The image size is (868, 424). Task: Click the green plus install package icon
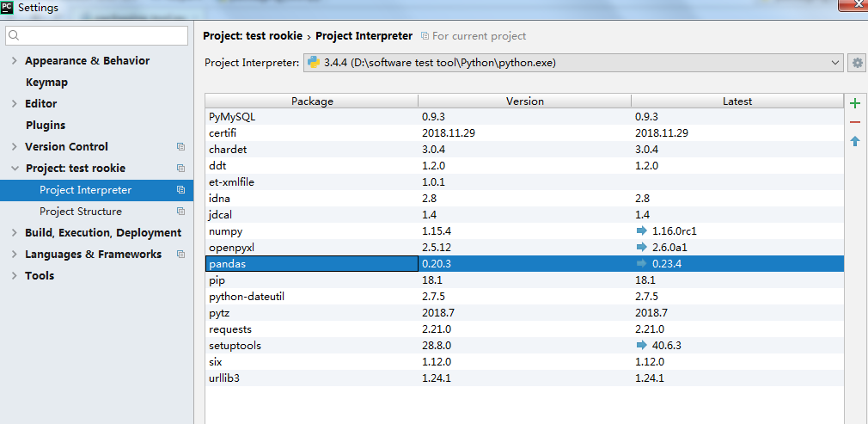click(x=854, y=103)
